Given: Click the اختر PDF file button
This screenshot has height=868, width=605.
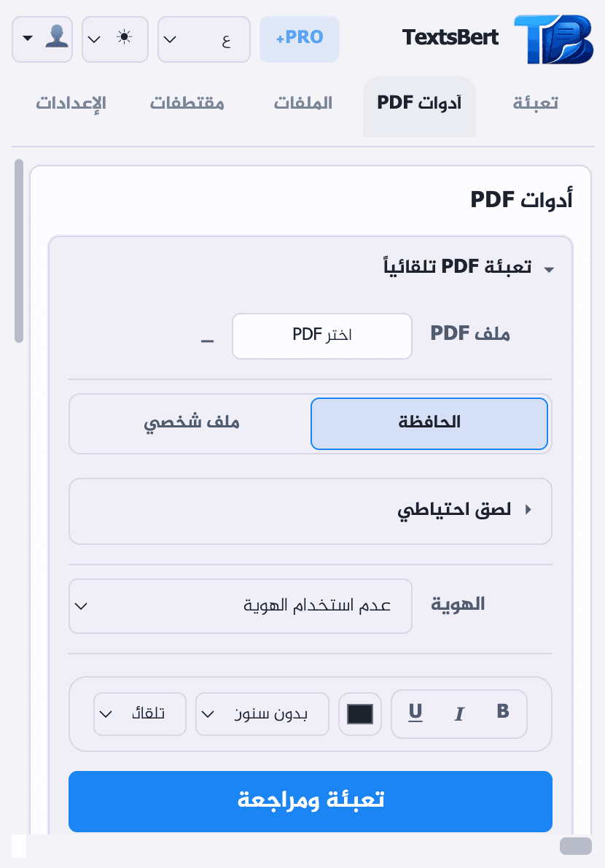Looking at the screenshot, I should tap(321, 336).
